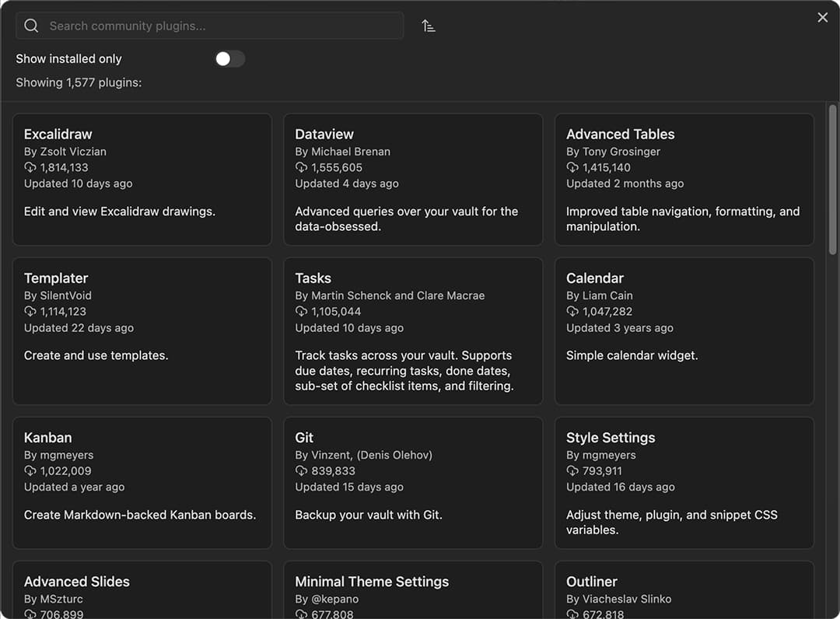Click the download icon on Kanban card
Viewport: 840px width, 619px height.
click(x=30, y=471)
